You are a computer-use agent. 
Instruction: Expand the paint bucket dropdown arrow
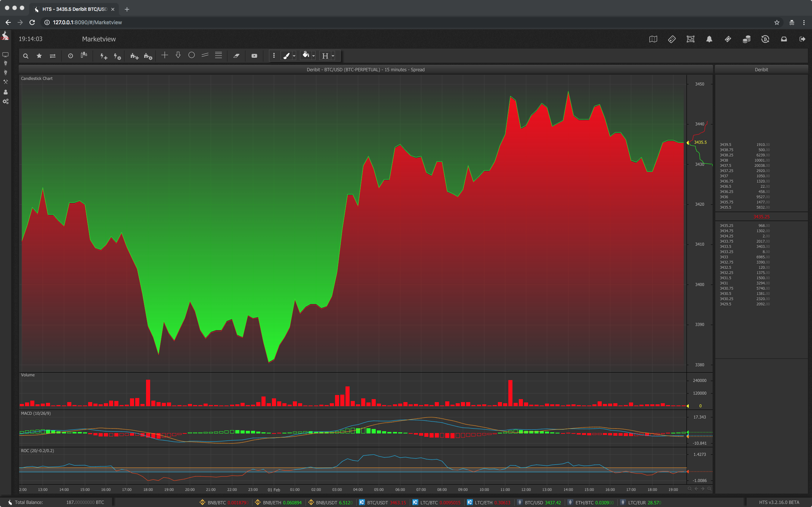pos(314,56)
